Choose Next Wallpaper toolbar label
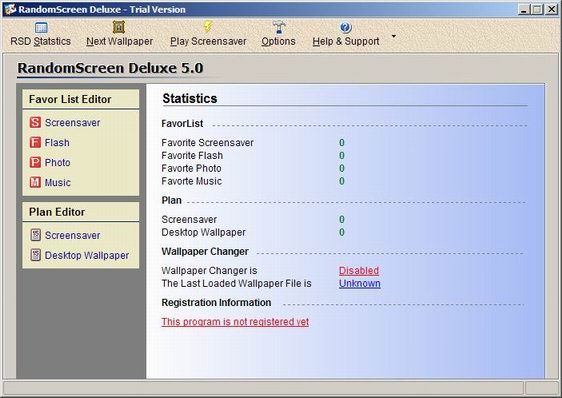This screenshot has height=398, width=562. (x=120, y=41)
